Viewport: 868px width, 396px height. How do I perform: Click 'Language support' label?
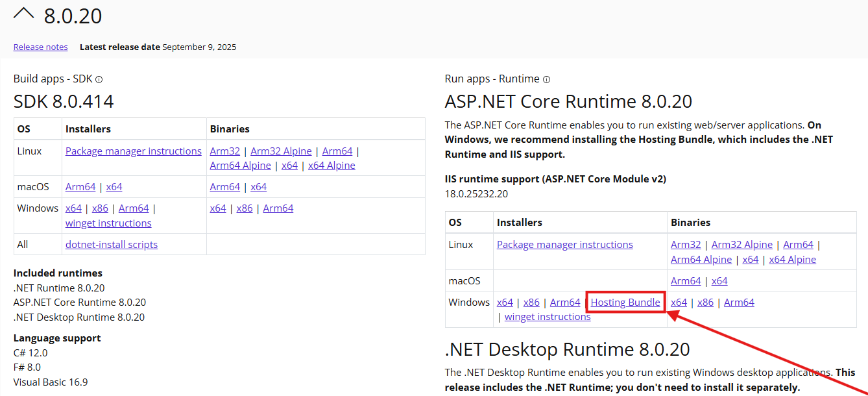click(x=57, y=338)
